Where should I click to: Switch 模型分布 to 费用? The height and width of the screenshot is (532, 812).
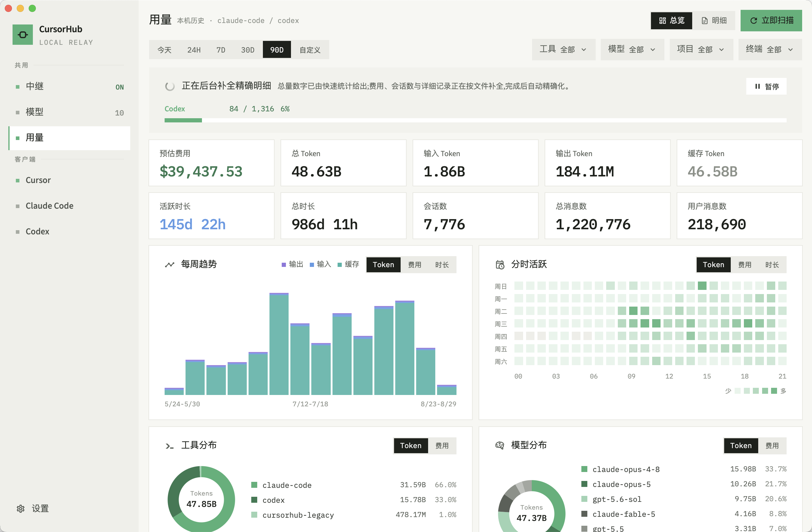[772, 445]
